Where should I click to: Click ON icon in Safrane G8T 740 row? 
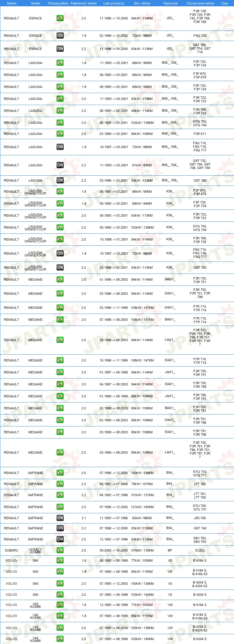point(60,528)
